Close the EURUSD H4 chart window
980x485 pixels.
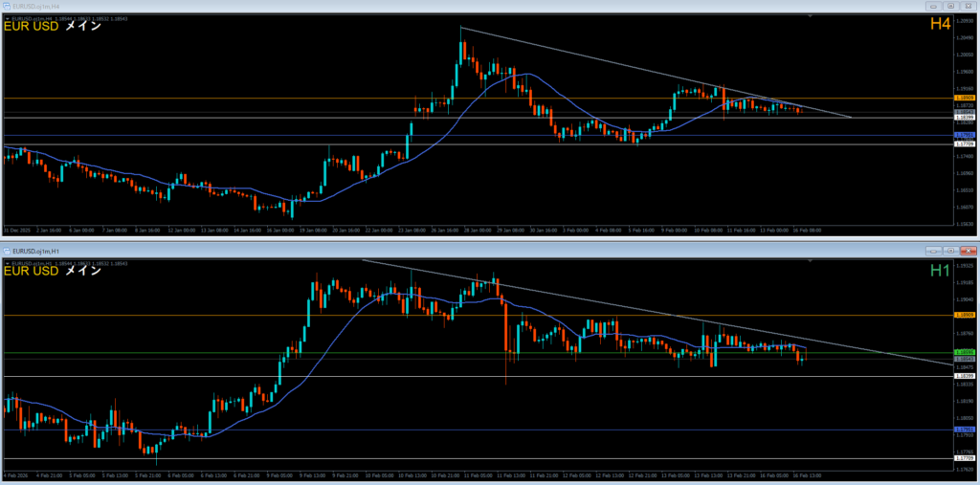(x=967, y=6)
